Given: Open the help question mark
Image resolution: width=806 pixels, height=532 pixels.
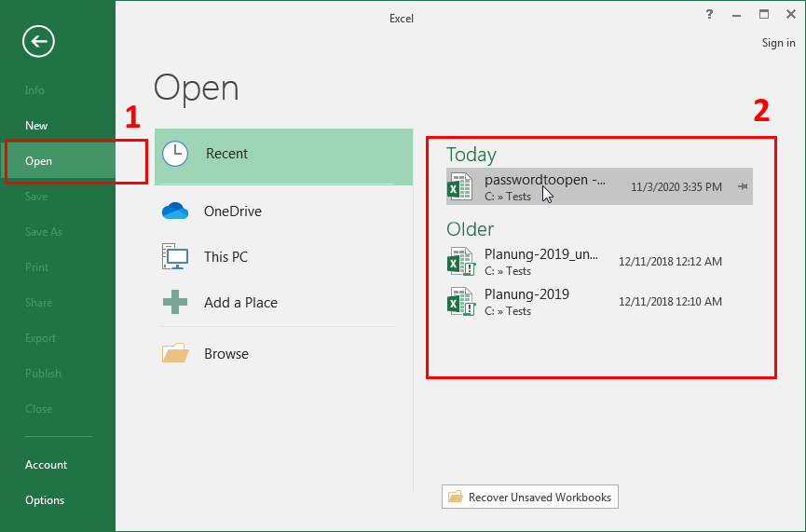Looking at the screenshot, I should click(709, 14).
